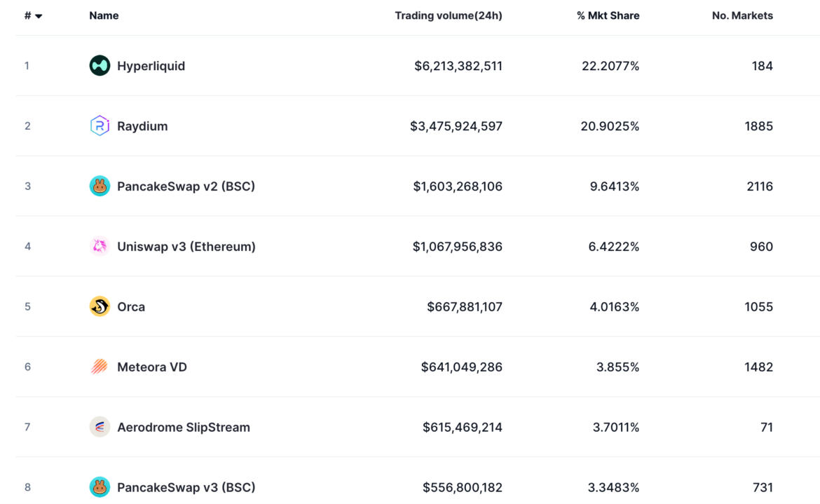Click the PancakeSwap v3 logo icon
The width and height of the screenshot is (820, 504).
coord(100,487)
